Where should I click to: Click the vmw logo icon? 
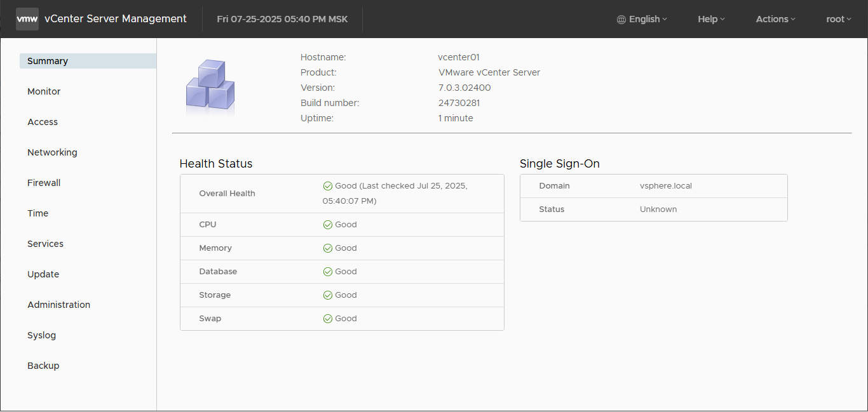click(x=27, y=19)
